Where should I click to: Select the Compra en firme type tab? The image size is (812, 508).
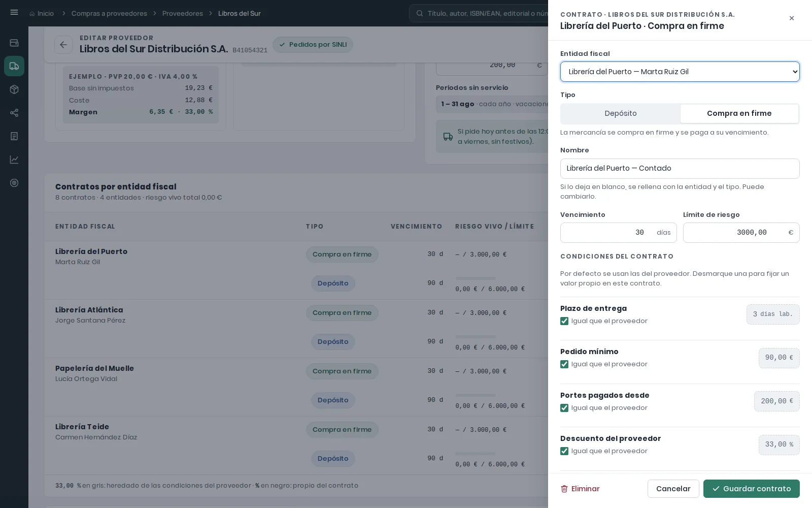click(x=739, y=114)
